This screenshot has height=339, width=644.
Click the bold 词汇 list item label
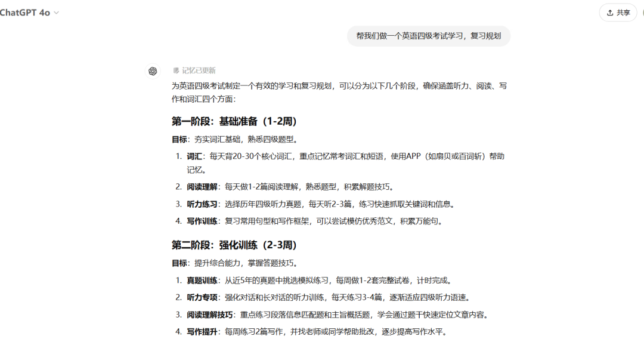pyautogui.click(x=194, y=156)
